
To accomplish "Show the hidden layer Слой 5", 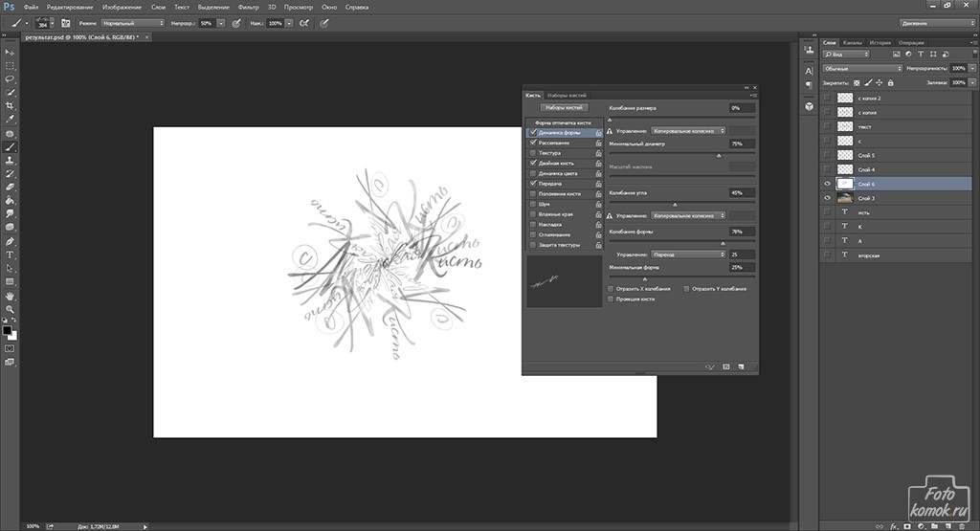I will coord(828,155).
